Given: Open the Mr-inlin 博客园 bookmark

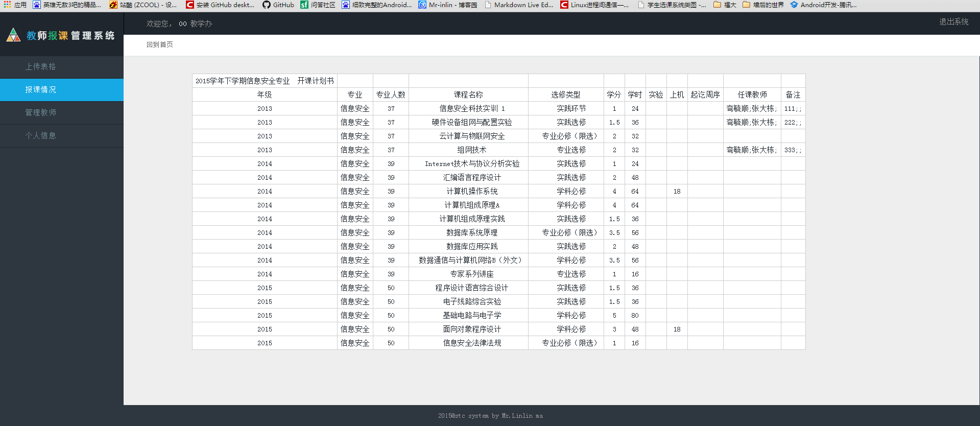Looking at the screenshot, I should point(448,5).
